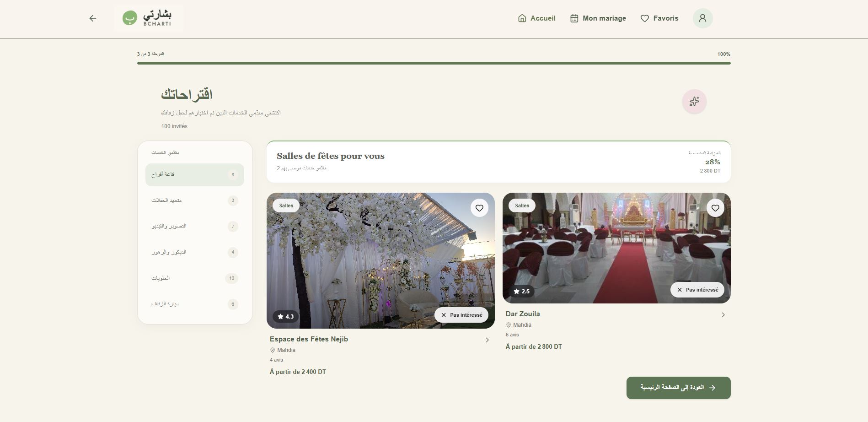This screenshot has height=422, width=868.
Task: Mark Dar Zouila as Pas intéressé
Action: click(697, 290)
